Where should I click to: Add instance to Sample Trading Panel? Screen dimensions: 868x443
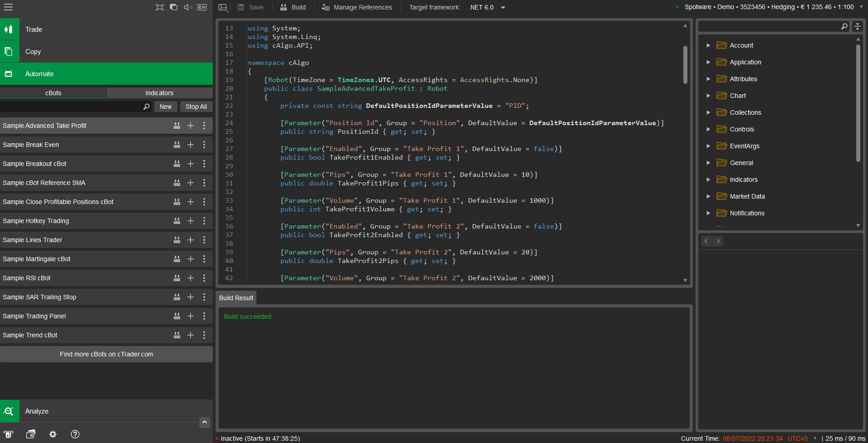tap(191, 316)
